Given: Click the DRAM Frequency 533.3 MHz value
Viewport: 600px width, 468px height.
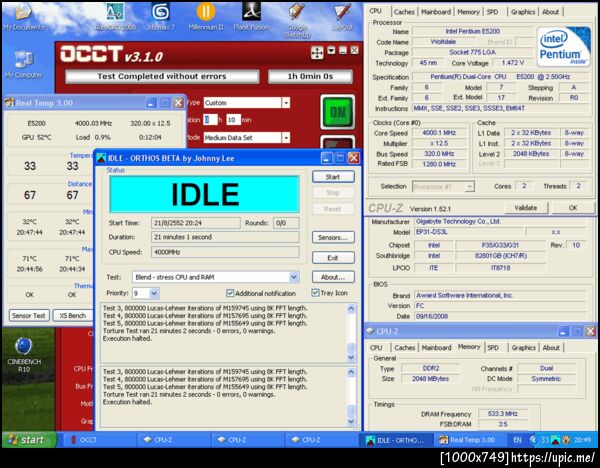Looking at the screenshot, I should tap(503, 414).
